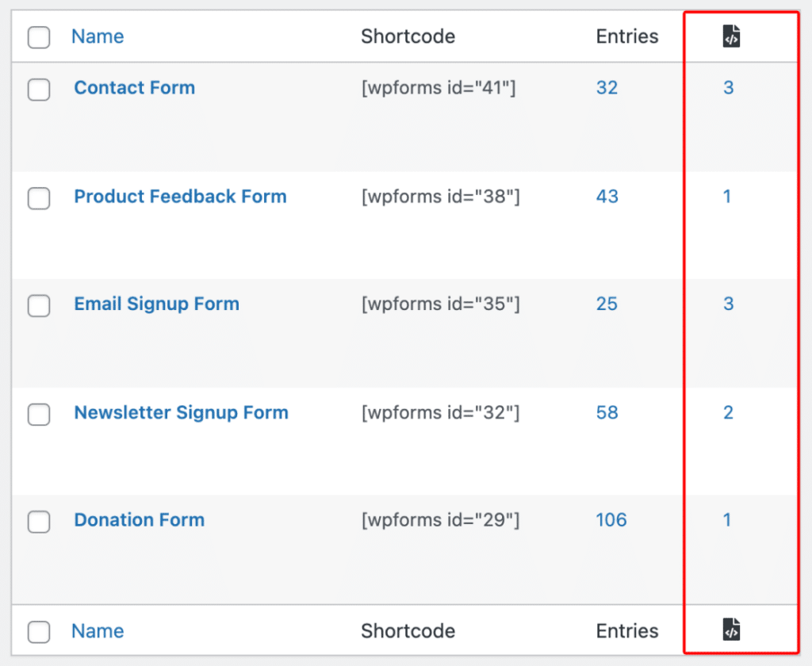Check the Email Signup Form checkbox
This screenshot has height=666, width=812.
pyautogui.click(x=38, y=306)
